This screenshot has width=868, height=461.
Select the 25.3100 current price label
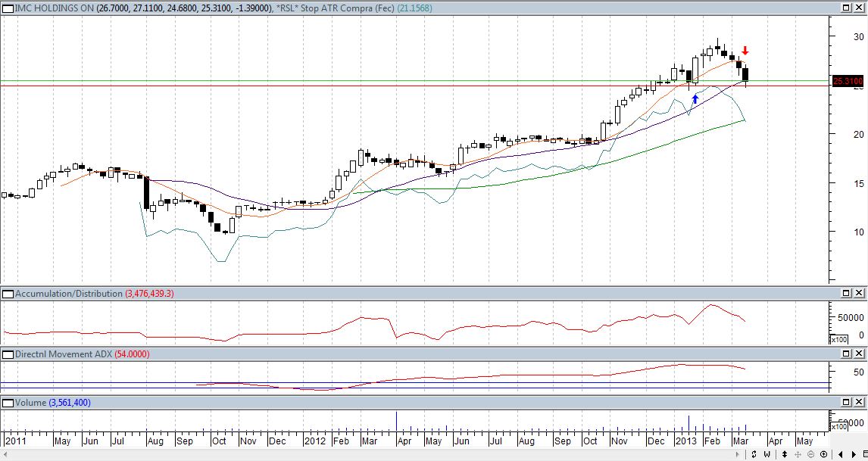tap(848, 80)
